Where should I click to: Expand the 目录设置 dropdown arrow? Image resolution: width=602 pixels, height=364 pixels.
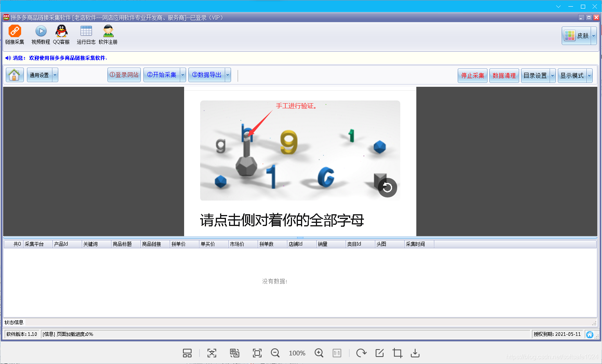pyautogui.click(x=553, y=75)
